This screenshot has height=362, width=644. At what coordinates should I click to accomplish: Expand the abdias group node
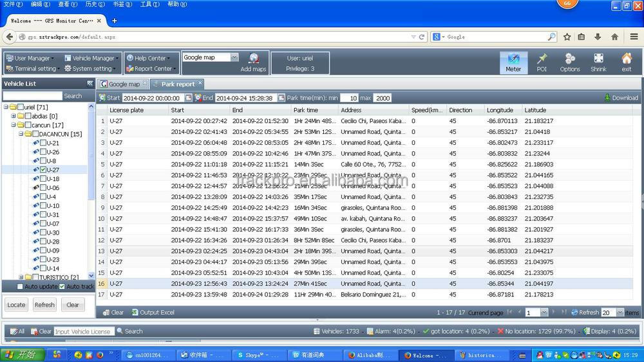[14, 116]
